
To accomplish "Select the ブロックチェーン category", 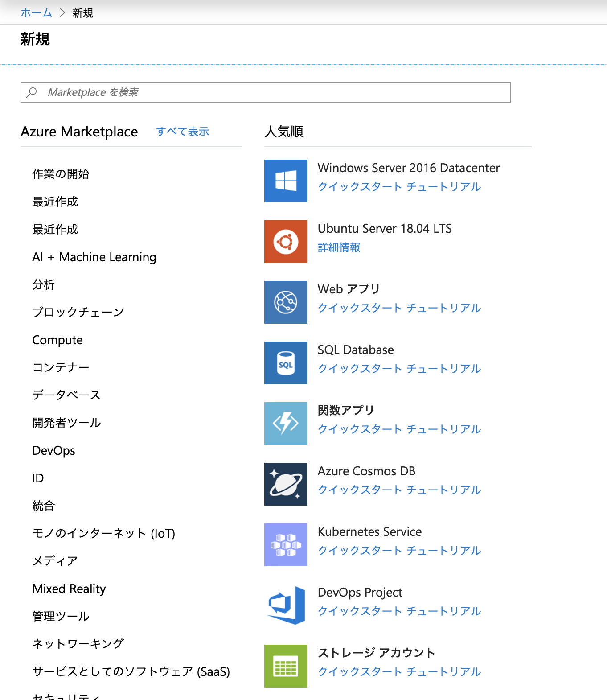I will tap(78, 312).
